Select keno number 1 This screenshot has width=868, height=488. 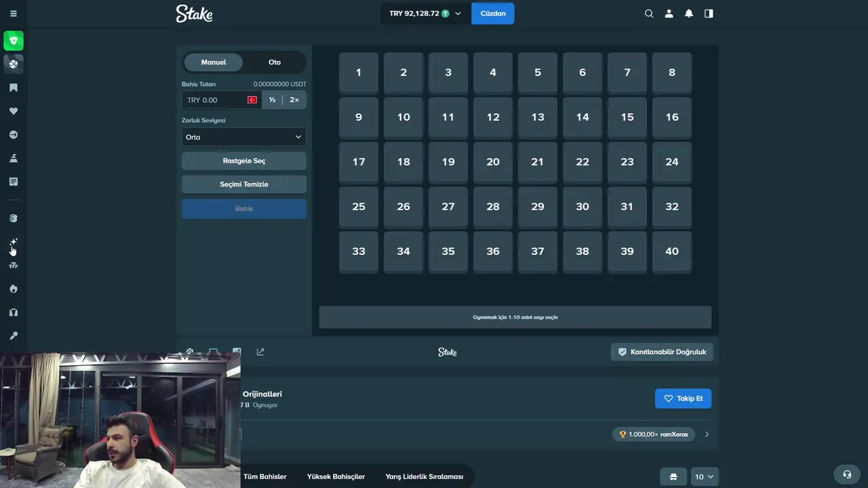(x=359, y=73)
